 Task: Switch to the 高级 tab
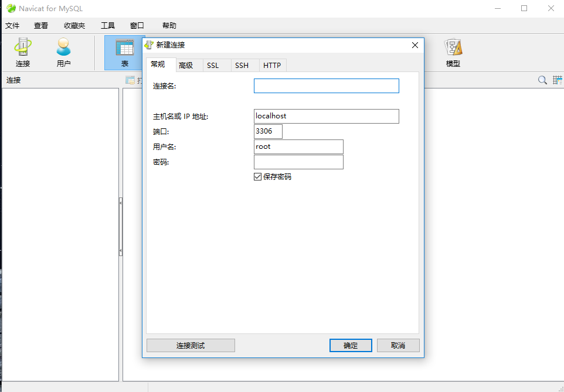tap(188, 65)
